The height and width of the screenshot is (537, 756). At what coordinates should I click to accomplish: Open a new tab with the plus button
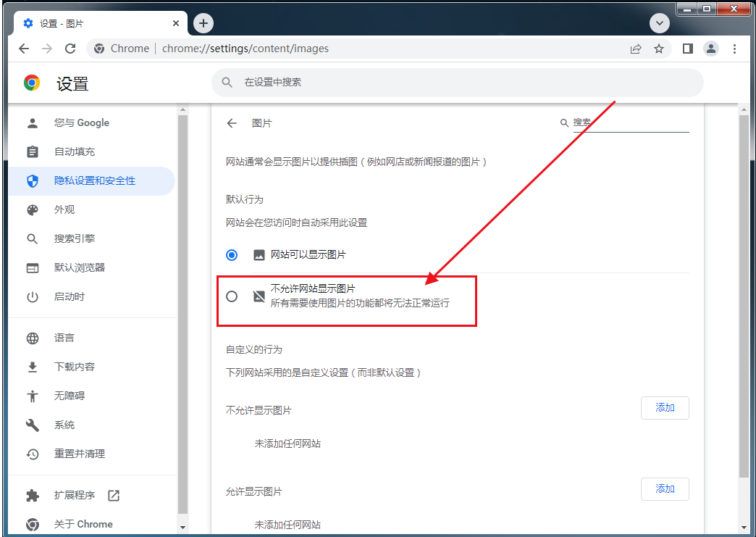click(x=203, y=23)
